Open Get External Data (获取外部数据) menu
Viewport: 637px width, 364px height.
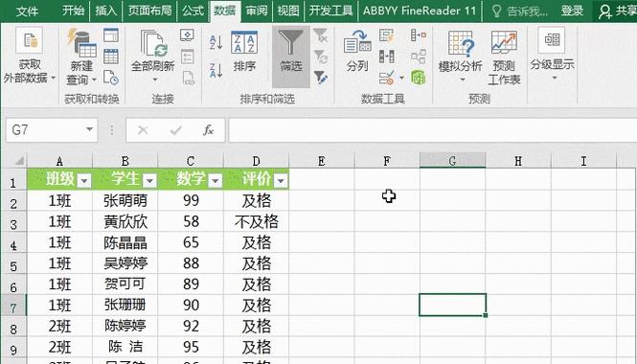coord(30,57)
